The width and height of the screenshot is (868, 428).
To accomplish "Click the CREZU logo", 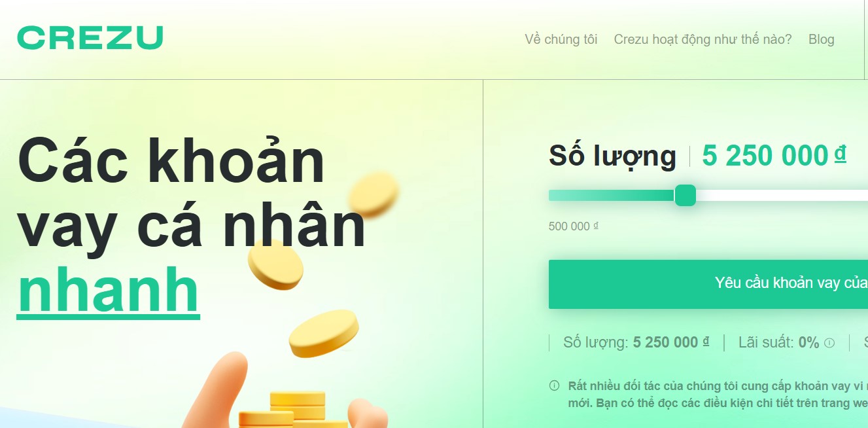I will click(90, 38).
